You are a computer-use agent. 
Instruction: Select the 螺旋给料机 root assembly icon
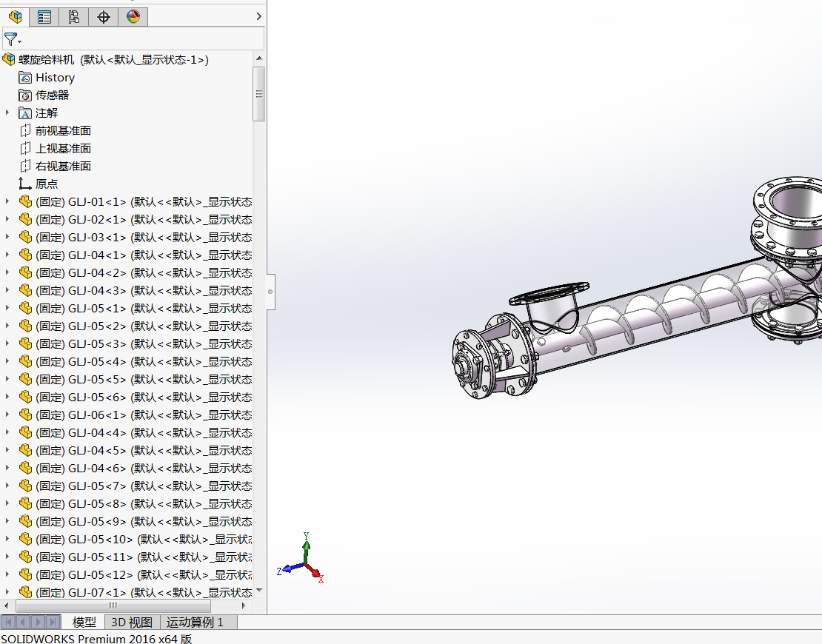[9, 60]
